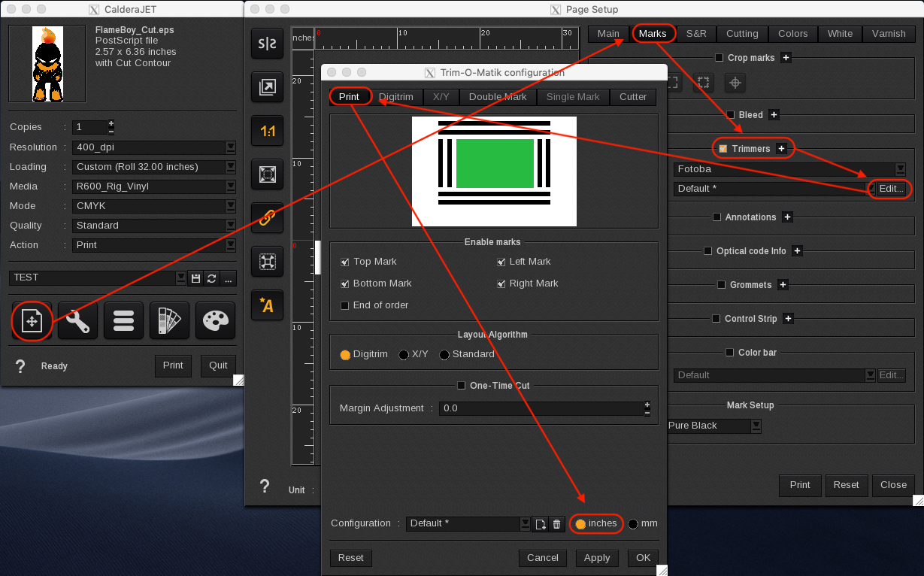Click the wrench settings icon
The height and width of the screenshot is (576, 924).
click(77, 320)
